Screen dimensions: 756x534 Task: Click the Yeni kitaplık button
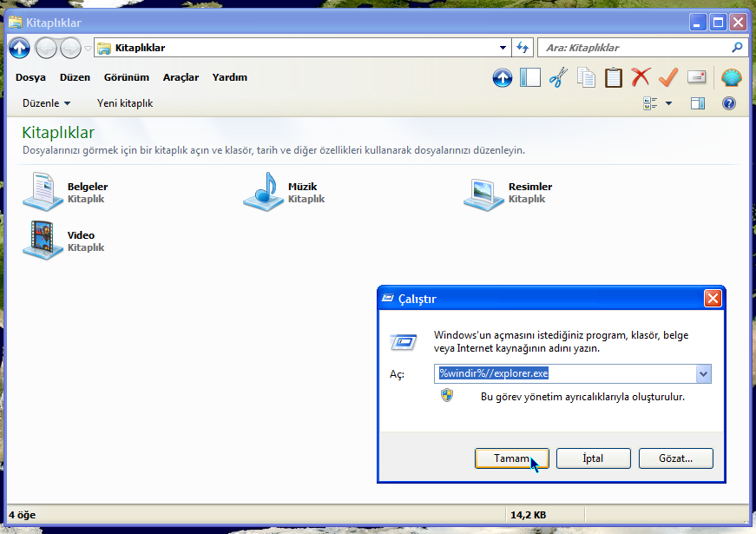pos(125,103)
